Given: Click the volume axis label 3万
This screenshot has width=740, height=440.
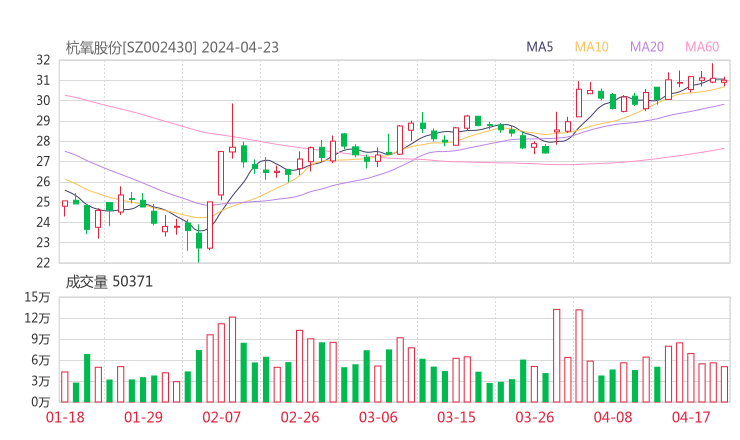Looking at the screenshot, I should (x=41, y=381).
